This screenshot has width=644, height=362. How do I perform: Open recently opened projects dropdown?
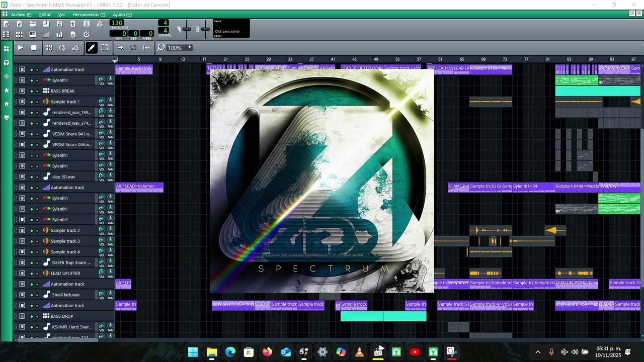pos(46,24)
